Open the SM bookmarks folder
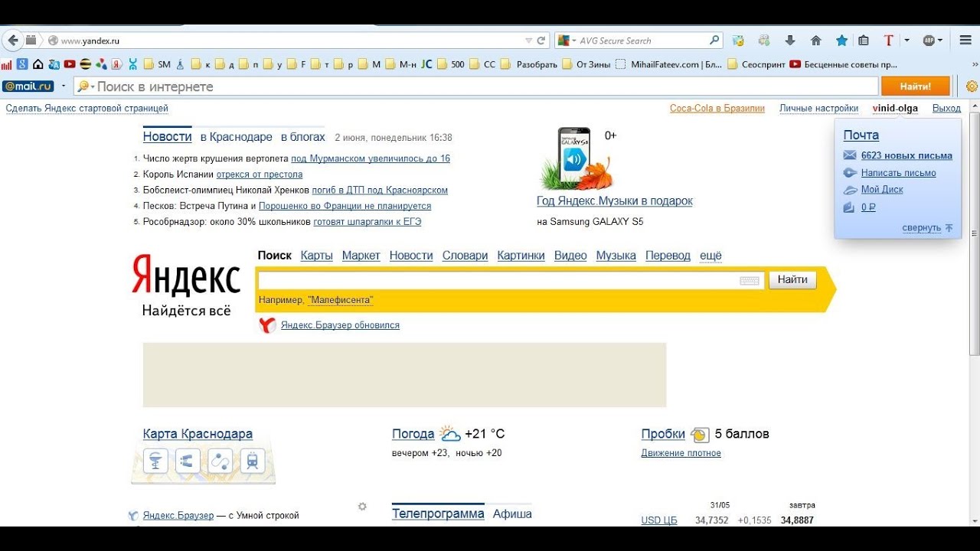 [x=157, y=64]
